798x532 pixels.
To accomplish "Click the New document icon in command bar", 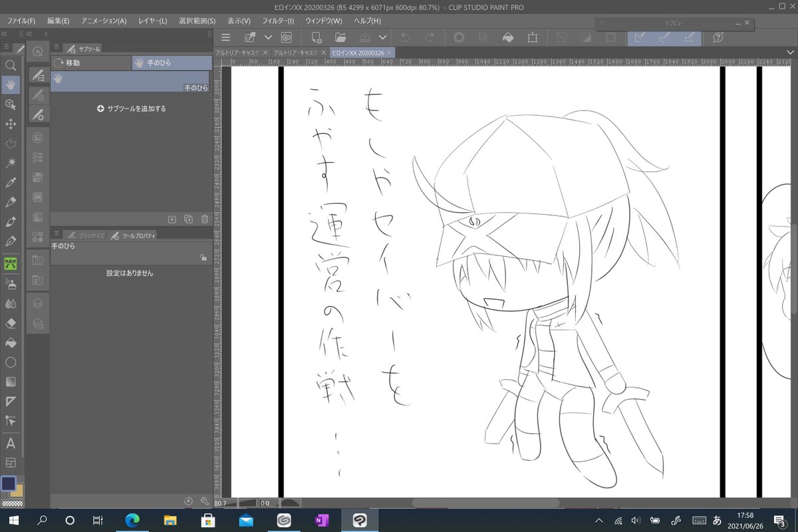I will click(317, 37).
